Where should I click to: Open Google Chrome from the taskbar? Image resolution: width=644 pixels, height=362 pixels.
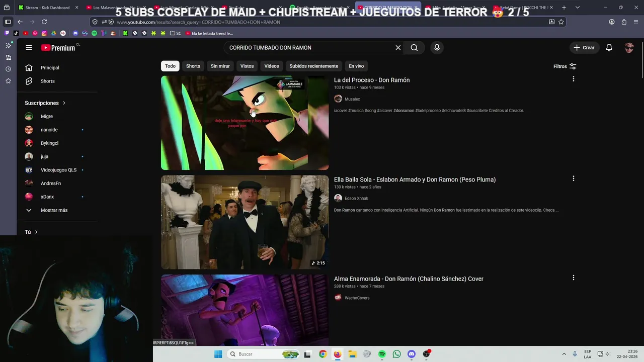click(x=323, y=354)
